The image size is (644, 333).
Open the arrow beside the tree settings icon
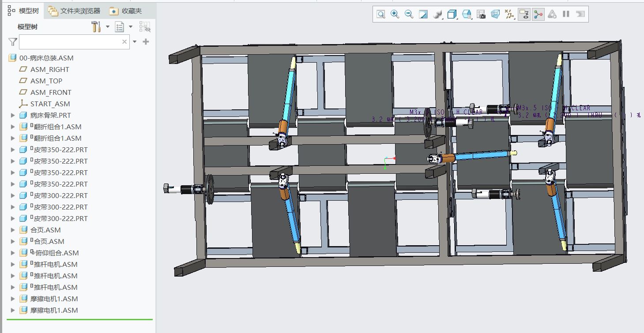point(107,27)
